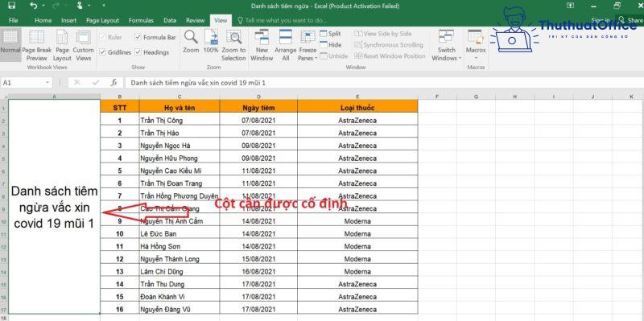
Task: Open the undo history dropdown arrow
Action: coord(43,6)
